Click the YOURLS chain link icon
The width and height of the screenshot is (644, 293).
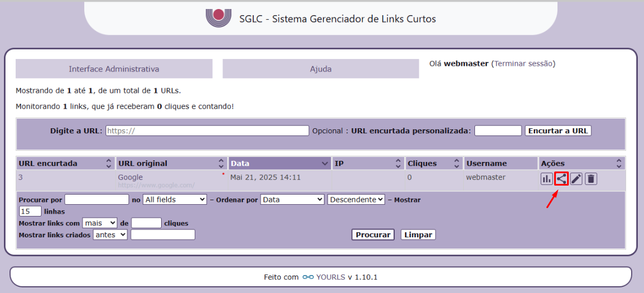pyautogui.click(x=308, y=277)
